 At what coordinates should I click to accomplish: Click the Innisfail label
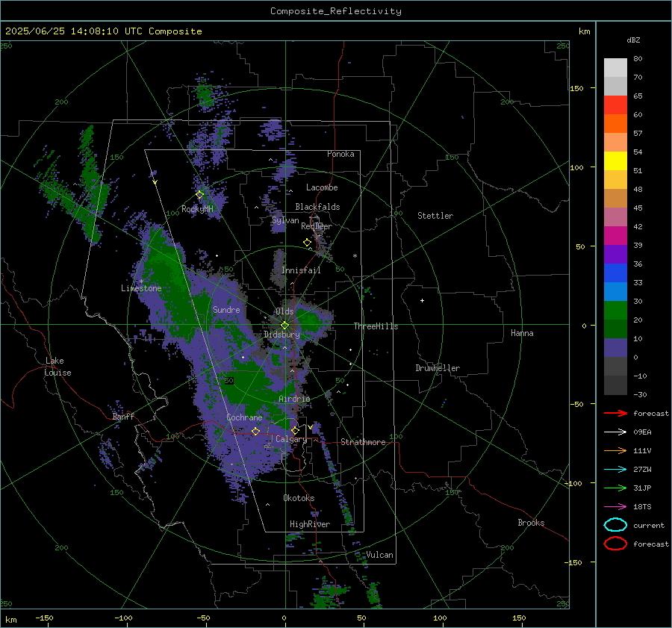pyautogui.click(x=301, y=270)
